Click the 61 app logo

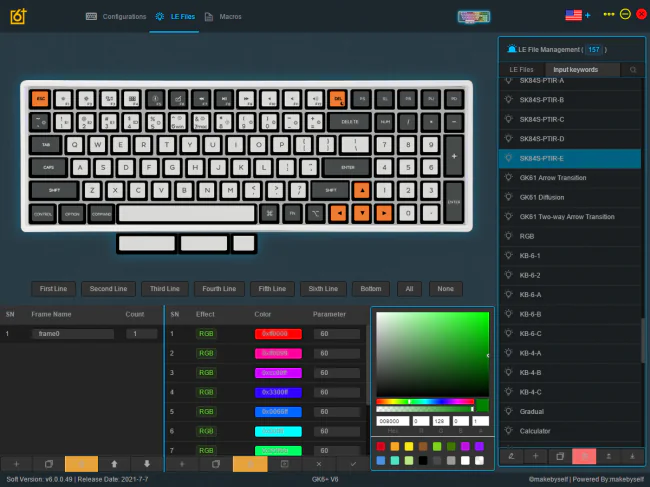18,17
